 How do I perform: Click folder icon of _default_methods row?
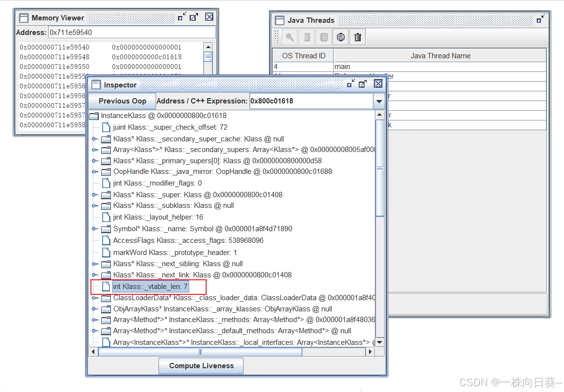[x=106, y=331]
